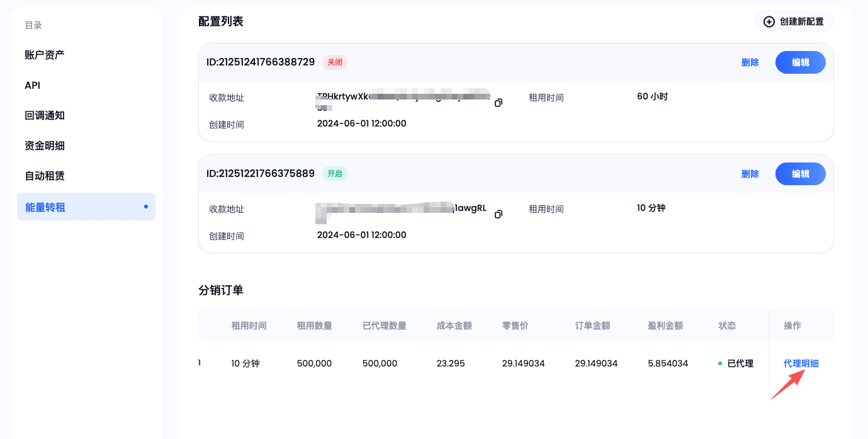This screenshot has width=868, height=439.
Task: Click the plus icon beside 创建新配置
Action: pyautogui.click(x=769, y=21)
